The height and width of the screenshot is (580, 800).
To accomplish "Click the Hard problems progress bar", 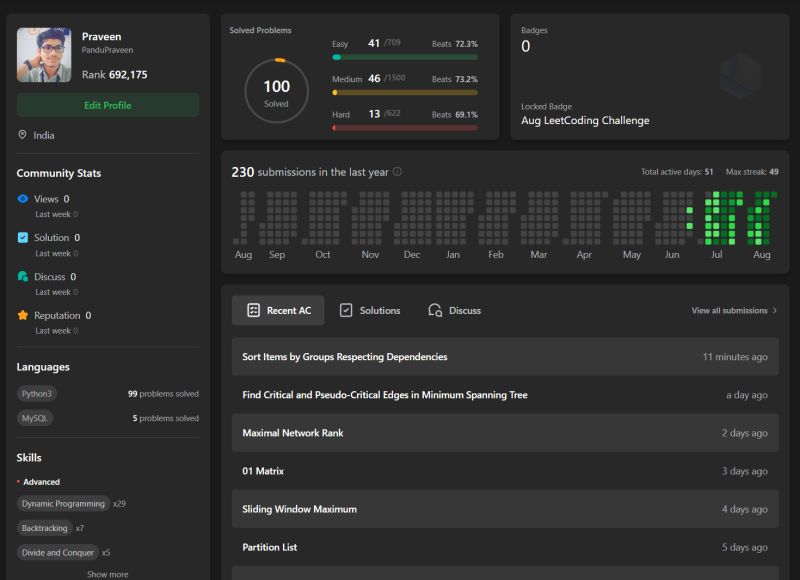I will point(405,128).
